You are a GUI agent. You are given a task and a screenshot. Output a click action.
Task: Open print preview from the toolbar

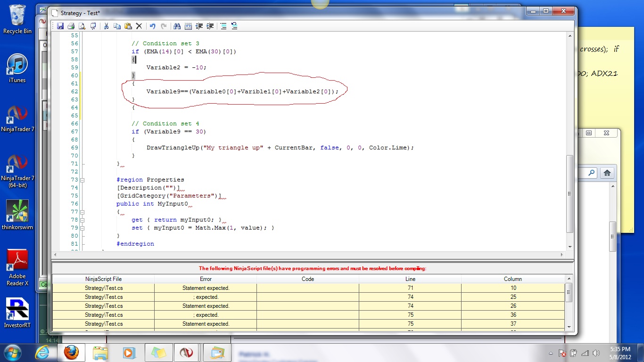coord(82,26)
